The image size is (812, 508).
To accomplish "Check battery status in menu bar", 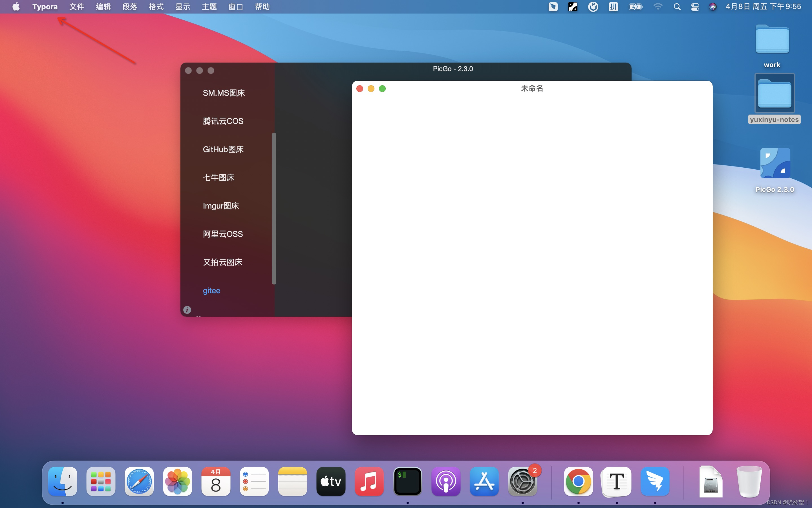I will tap(636, 7).
